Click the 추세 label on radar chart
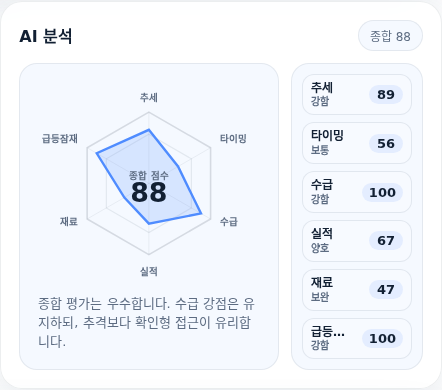Viewport: 442px width, 390px height. click(149, 98)
